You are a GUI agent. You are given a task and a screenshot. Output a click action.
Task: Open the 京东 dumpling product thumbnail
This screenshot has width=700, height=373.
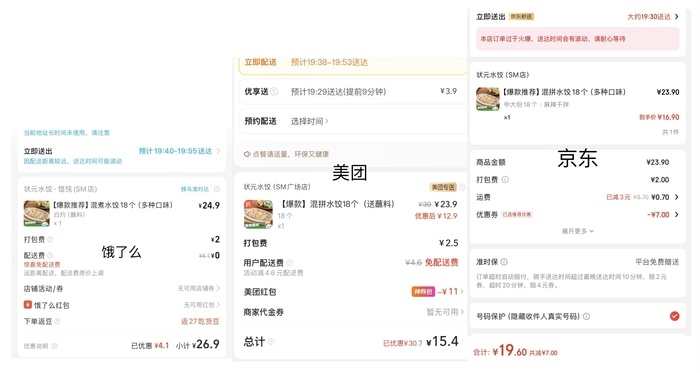coord(488,99)
